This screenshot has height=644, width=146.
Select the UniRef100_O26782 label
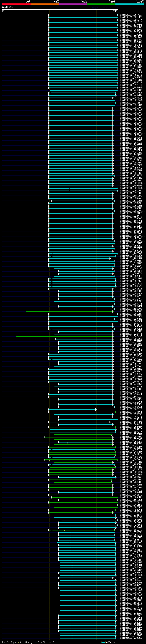click(131, 560)
